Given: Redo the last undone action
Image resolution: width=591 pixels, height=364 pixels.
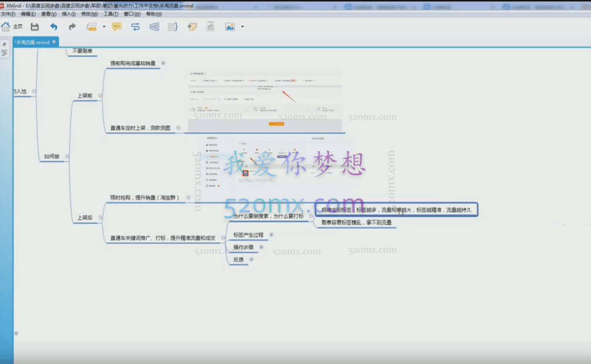Looking at the screenshot, I should 72,27.
